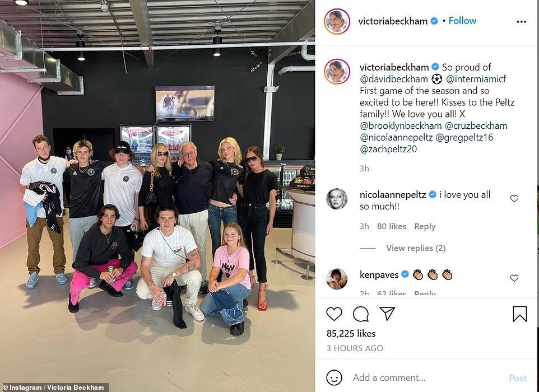View the 85,225 likes list
539x392 pixels.
(x=351, y=334)
